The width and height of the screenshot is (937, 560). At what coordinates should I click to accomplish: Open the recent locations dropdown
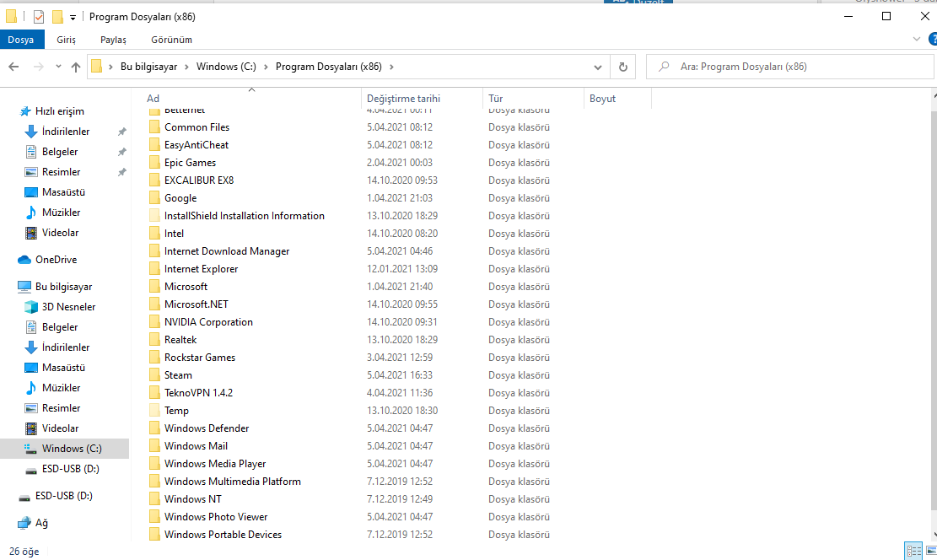point(58,67)
